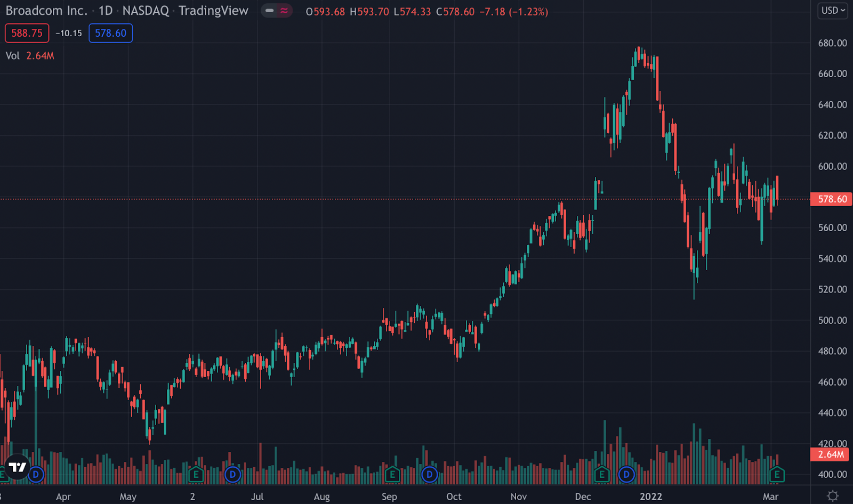The image size is (853, 504).
Task: Select the dividend D marker just before Jul
Action: point(232,474)
